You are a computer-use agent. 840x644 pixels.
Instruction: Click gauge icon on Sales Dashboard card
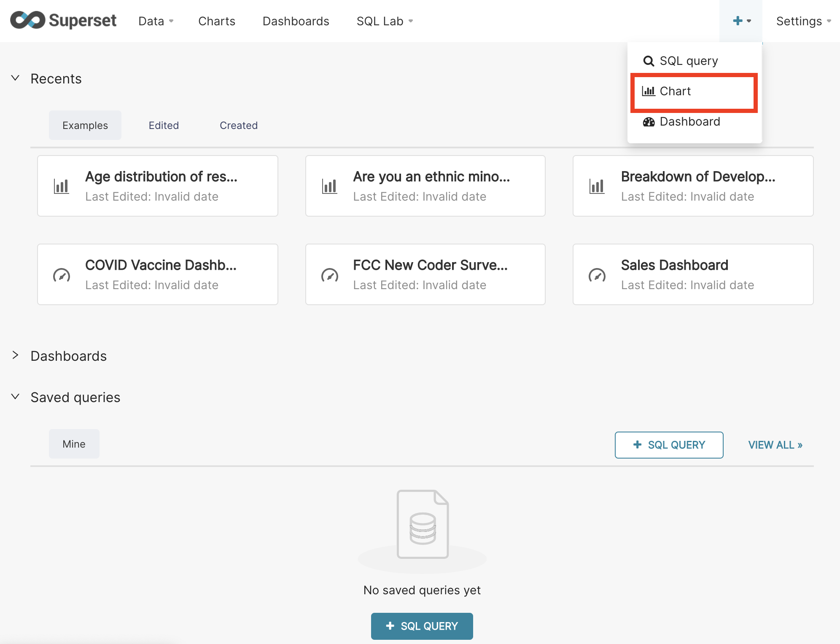(x=597, y=275)
